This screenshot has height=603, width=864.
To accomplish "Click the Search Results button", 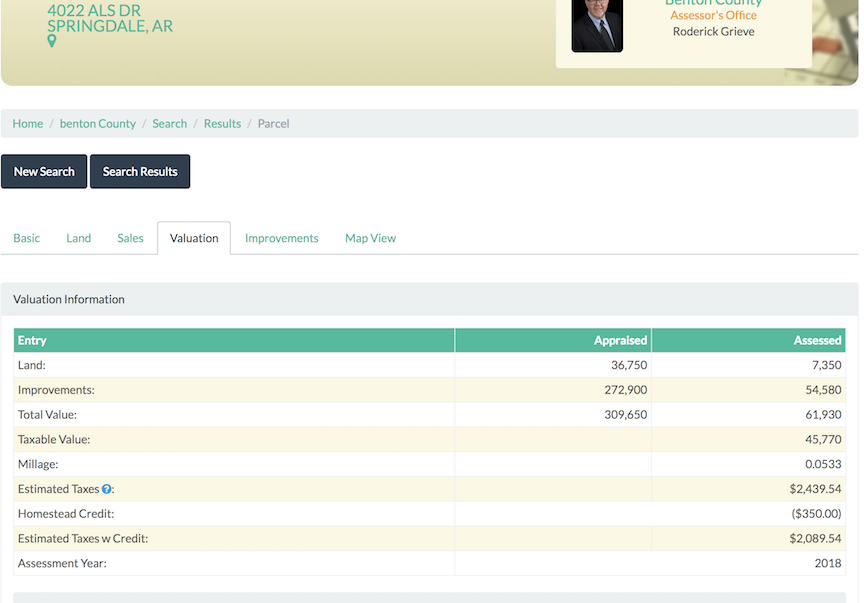I will [x=140, y=171].
